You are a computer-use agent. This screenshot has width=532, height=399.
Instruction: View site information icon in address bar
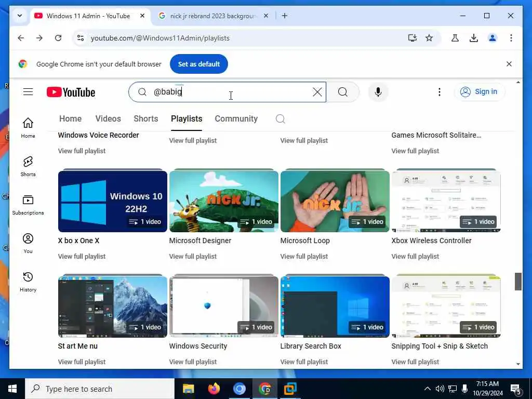pyautogui.click(x=81, y=38)
